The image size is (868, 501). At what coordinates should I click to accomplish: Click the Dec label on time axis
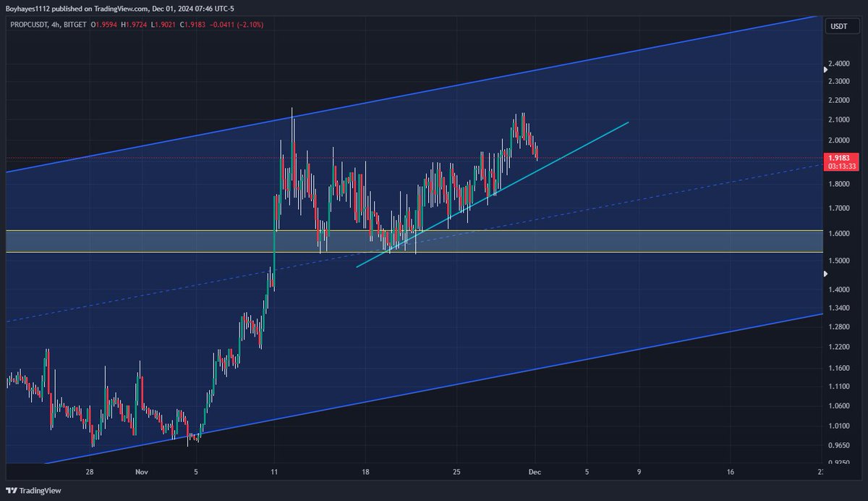535,471
